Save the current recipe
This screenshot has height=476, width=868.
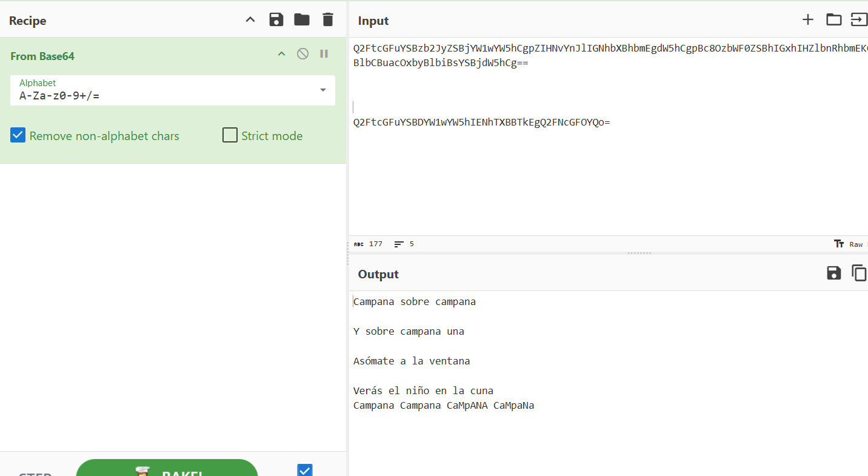tap(276, 20)
